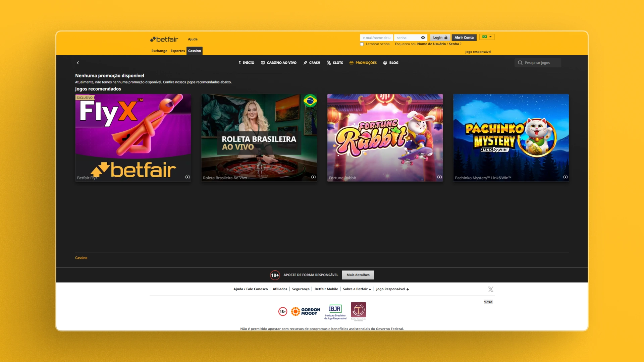Viewport: 644px width, 362px height.
Task: Switch to Esportes product tab
Action: click(x=178, y=51)
